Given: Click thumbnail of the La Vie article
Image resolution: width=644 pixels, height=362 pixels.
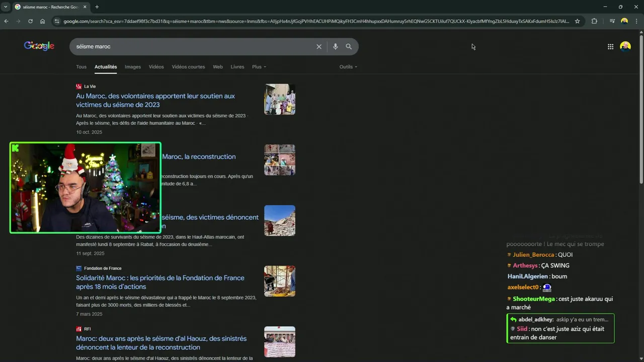Looking at the screenshot, I should [280, 99].
